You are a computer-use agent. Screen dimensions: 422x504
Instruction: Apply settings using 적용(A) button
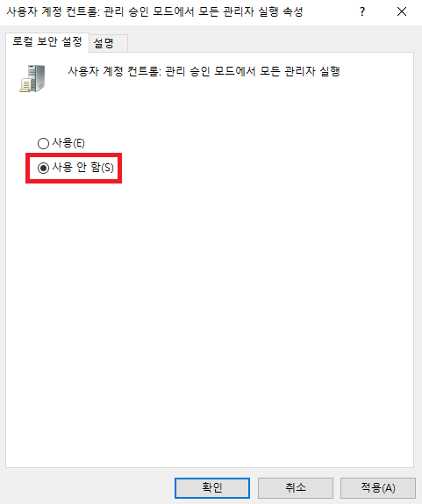[x=378, y=488]
